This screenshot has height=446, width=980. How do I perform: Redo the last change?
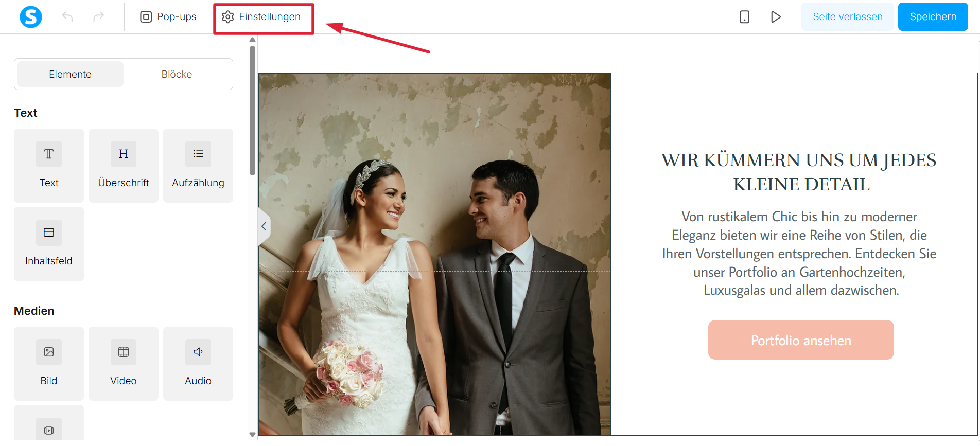pyautogui.click(x=98, y=17)
